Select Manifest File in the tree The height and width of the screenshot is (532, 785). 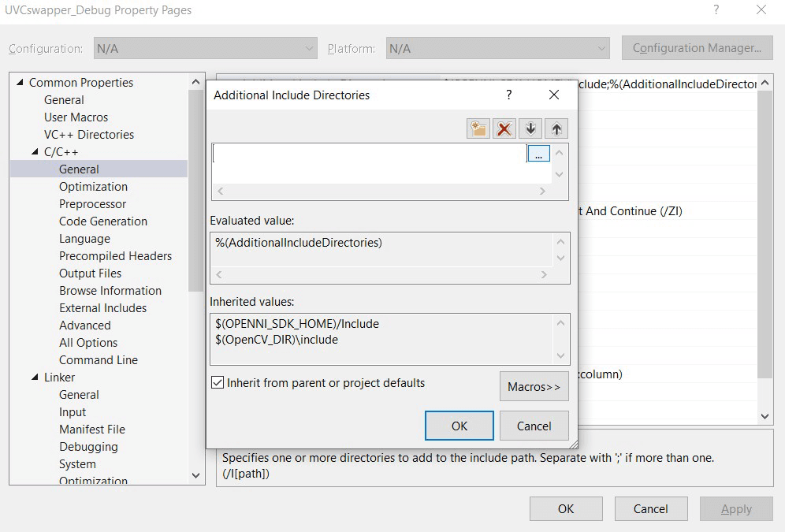(92, 430)
